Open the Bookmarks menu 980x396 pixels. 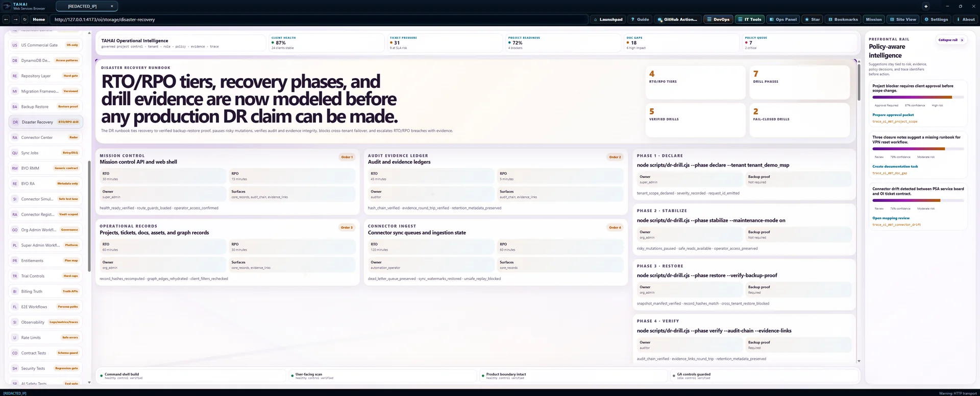(843, 19)
